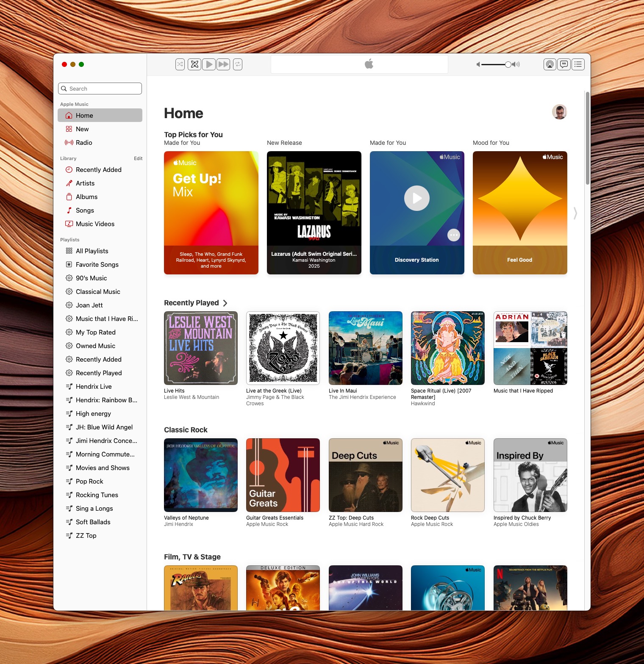The height and width of the screenshot is (664, 644).
Task: Open the ZZ Top playlist
Action: [86, 536]
